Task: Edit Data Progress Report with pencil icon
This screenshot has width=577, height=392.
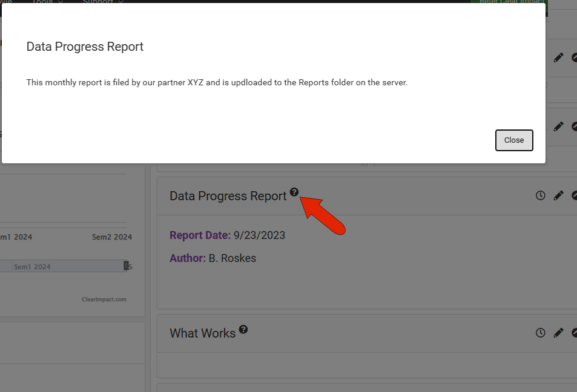Action: [x=558, y=195]
